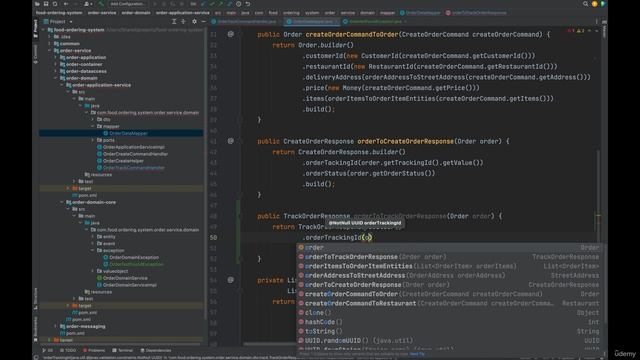Click the Back navigation arrow icon
This screenshot has height=360, width=640.
click(66, 4)
